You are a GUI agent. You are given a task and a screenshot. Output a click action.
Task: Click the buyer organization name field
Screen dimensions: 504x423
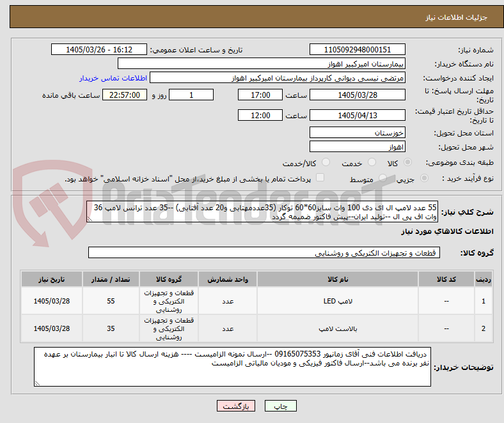point(262,64)
